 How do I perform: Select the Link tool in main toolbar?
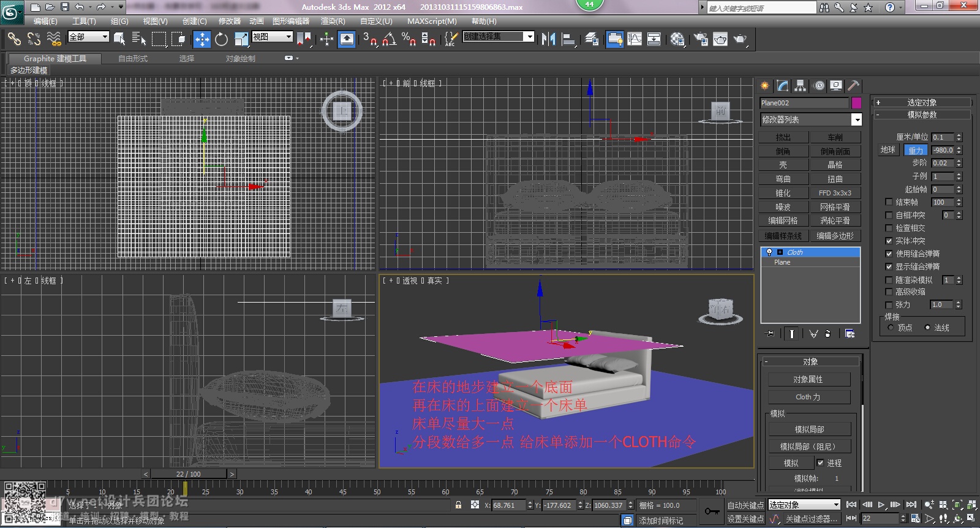point(13,39)
